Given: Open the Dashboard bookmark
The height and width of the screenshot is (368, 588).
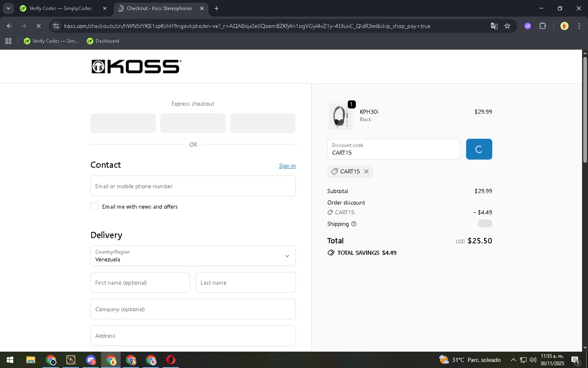Looking at the screenshot, I should (x=103, y=41).
